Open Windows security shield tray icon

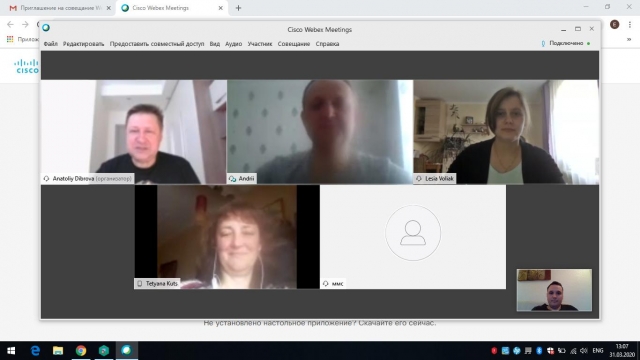[x=550, y=351]
